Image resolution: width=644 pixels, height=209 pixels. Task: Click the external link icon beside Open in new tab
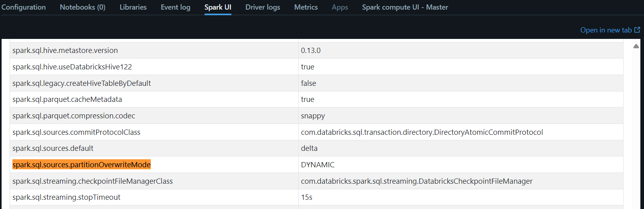pyautogui.click(x=637, y=30)
